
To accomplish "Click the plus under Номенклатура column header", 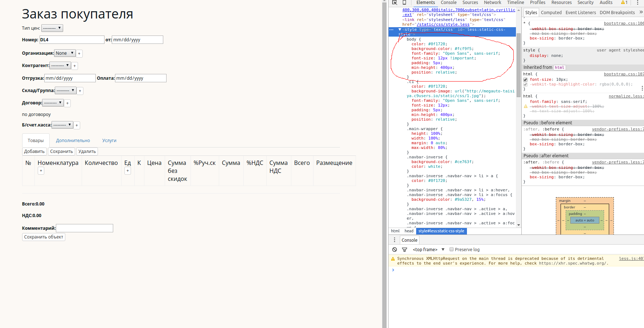I will (41, 171).
